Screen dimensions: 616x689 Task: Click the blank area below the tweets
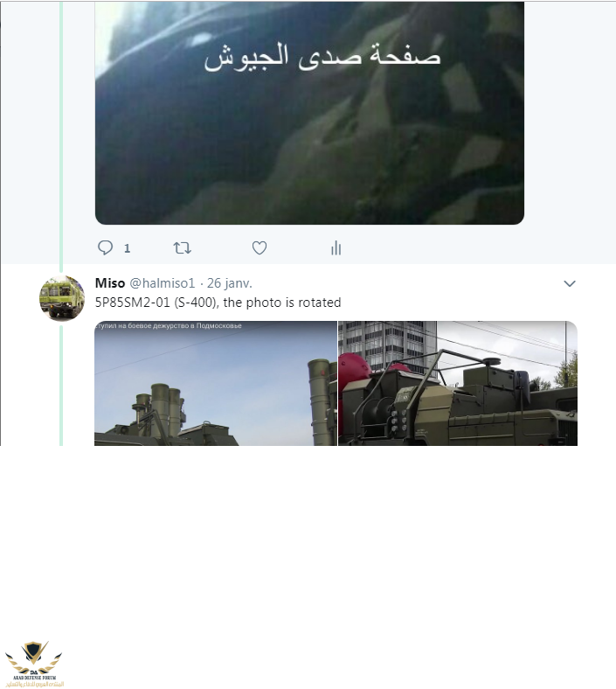(x=308, y=549)
